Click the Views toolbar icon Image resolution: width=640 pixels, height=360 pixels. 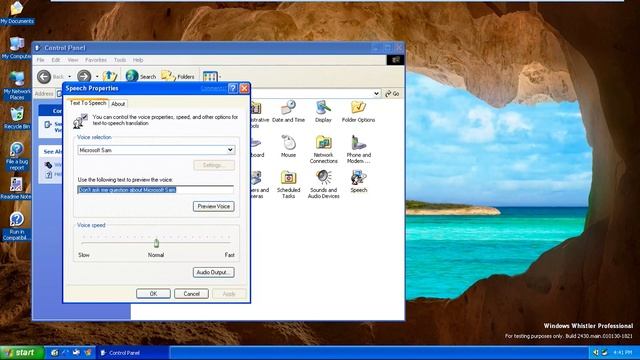pyautogui.click(x=210, y=76)
